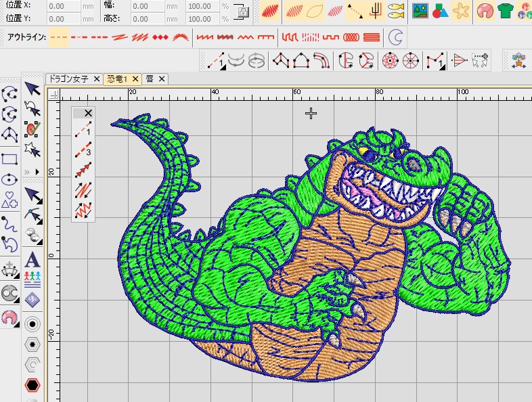This screenshot has width=532, height=402.
Task: Open the M-shaped line flyout tool
Action: coord(435,61)
